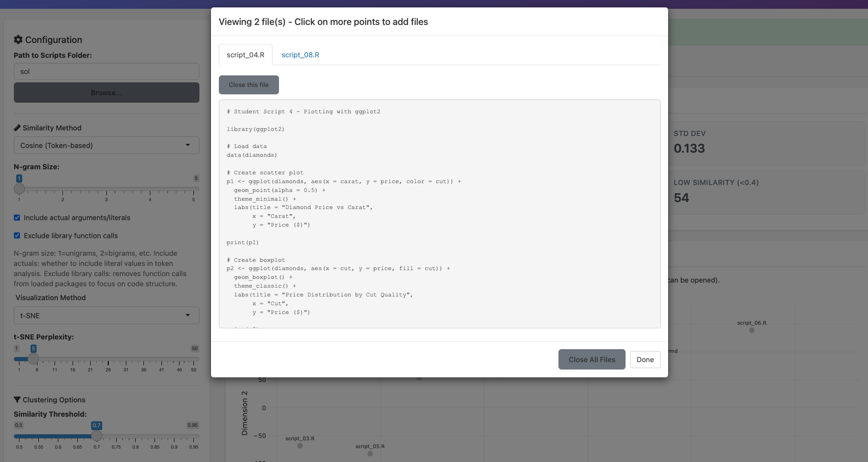Click the t-SNE Perplexity slider handle
Screen dimensions: 868x462
[34, 358]
